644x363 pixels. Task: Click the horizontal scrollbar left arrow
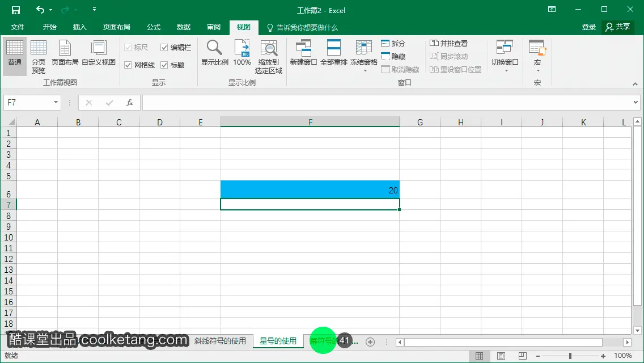coord(400,342)
